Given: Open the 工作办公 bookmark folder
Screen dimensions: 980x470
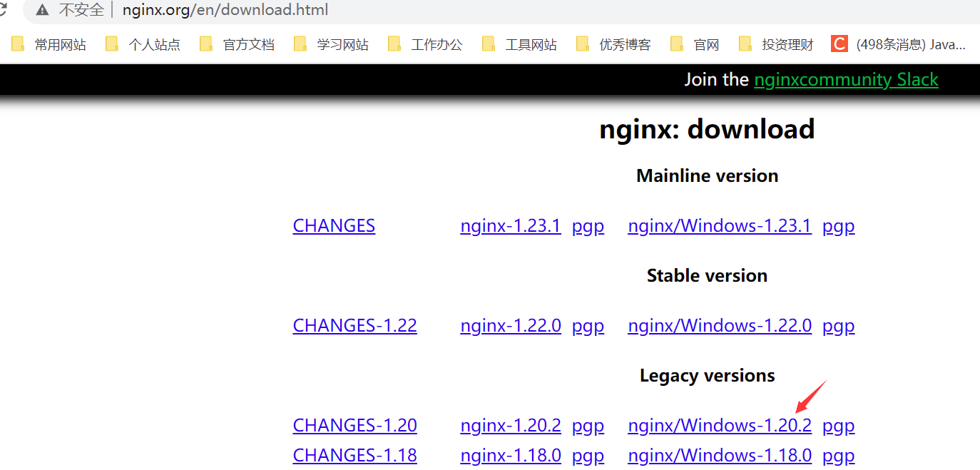Looking at the screenshot, I should [425, 44].
